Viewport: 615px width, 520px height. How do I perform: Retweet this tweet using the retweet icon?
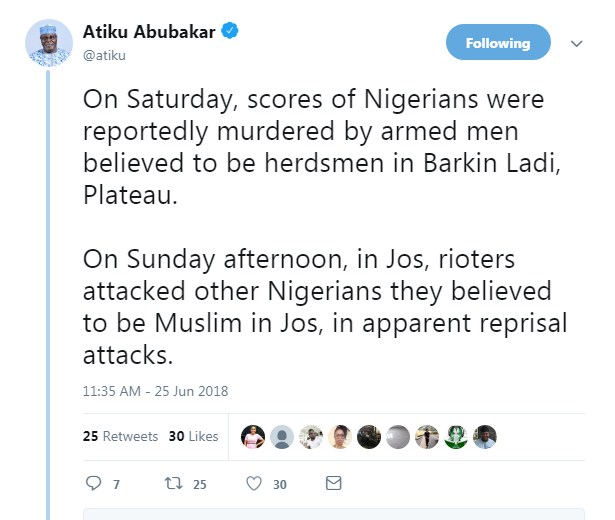[172, 484]
